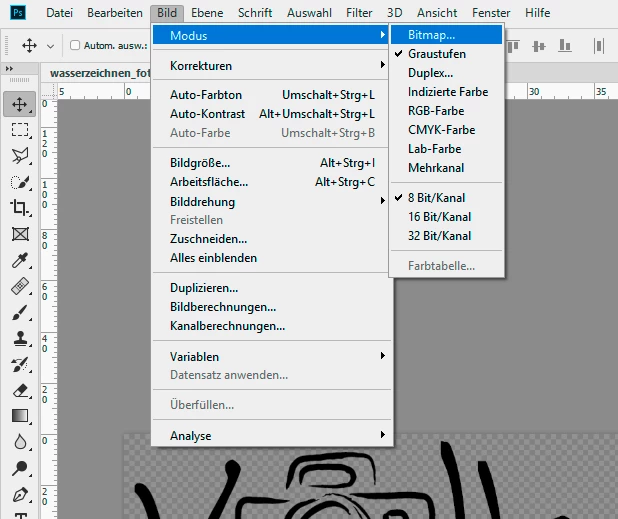The width and height of the screenshot is (618, 519).
Task: Choose CMYK-Farbe mode
Action: pos(447,130)
